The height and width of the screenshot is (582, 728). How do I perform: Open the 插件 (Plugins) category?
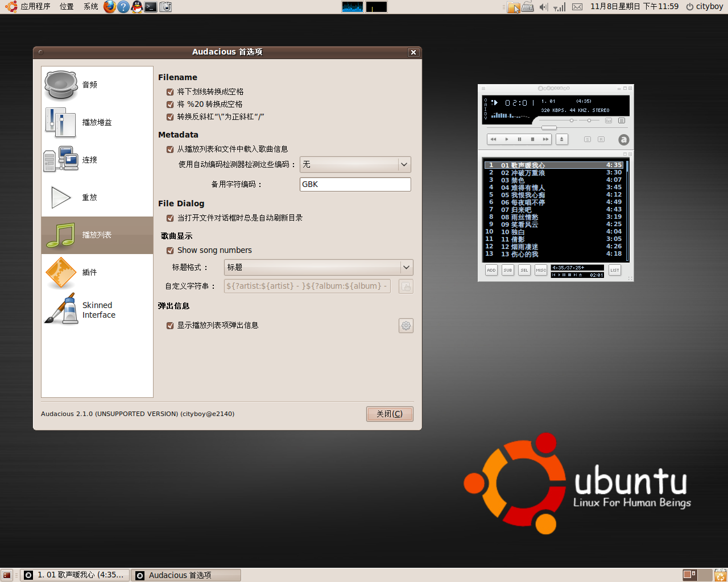coord(97,272)
